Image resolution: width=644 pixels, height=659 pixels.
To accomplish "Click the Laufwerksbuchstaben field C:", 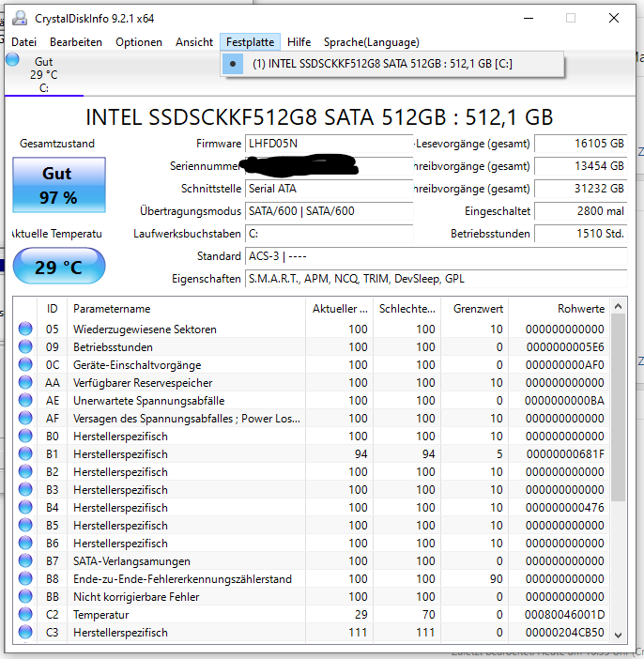I will click(330, 234).
